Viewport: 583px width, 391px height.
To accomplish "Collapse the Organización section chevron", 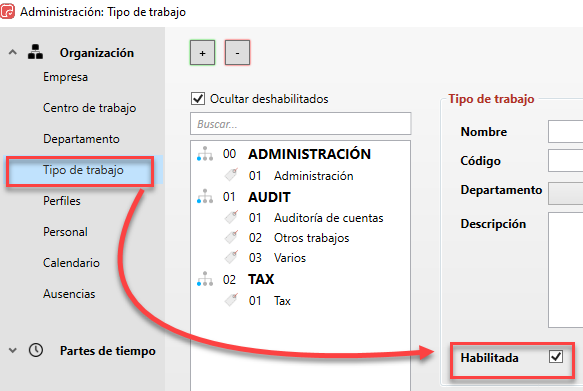I will 13,52.
